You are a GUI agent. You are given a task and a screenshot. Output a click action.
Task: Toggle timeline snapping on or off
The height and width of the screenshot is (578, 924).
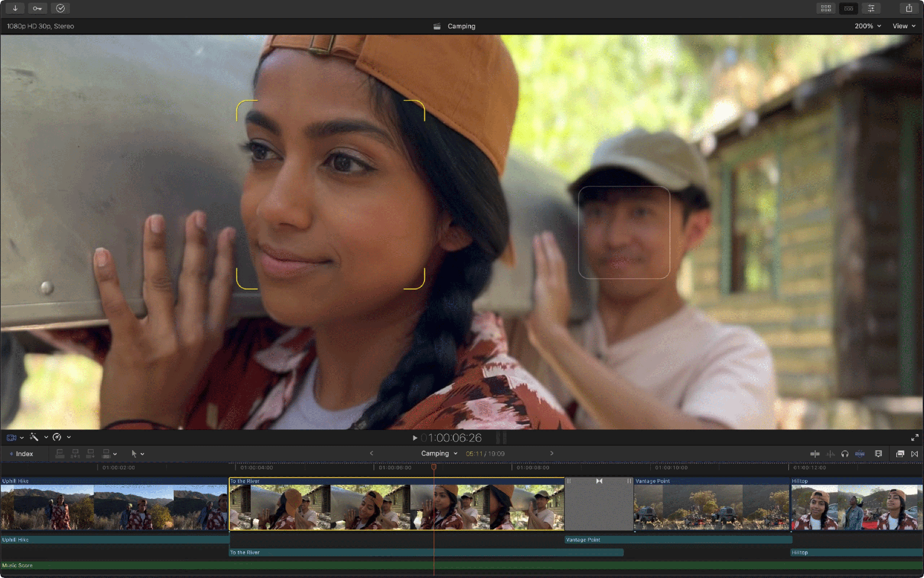tap(860, 454)
